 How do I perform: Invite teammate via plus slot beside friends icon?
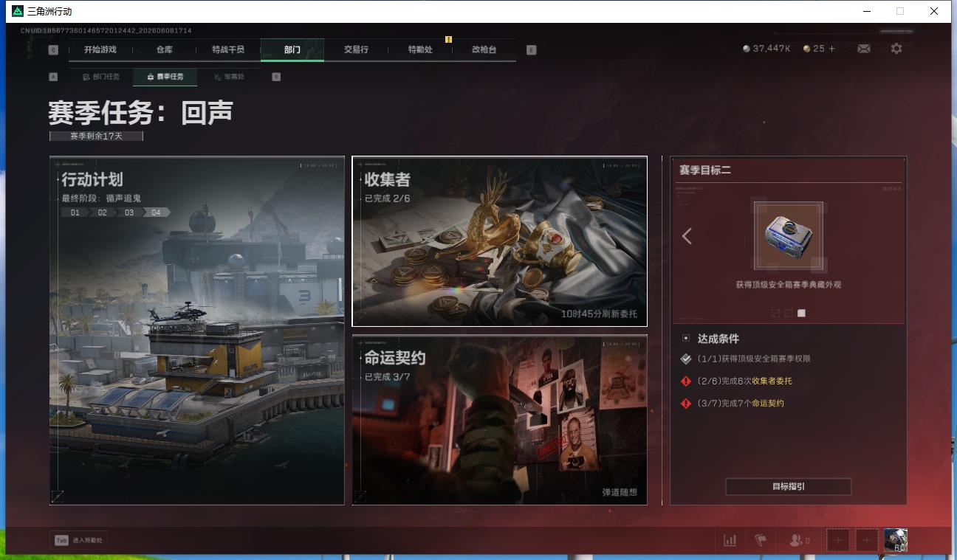click(x=837, y=540)
